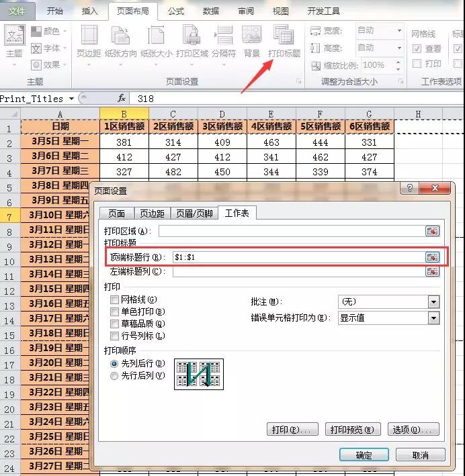Screen dimensions: 465x476
Task: Increase 缩放比例 with the up stepper
Action: (398, 62)
